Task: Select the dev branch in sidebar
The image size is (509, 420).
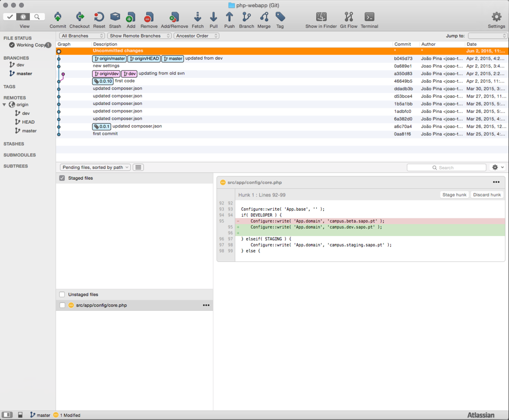Action: click(x=20, y=65)
